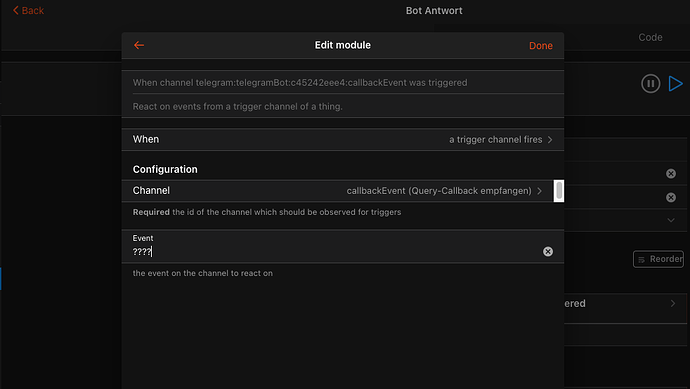Run the rule with play icon
The height and width of the screenshot is (389, 690).
click(675, 84)
